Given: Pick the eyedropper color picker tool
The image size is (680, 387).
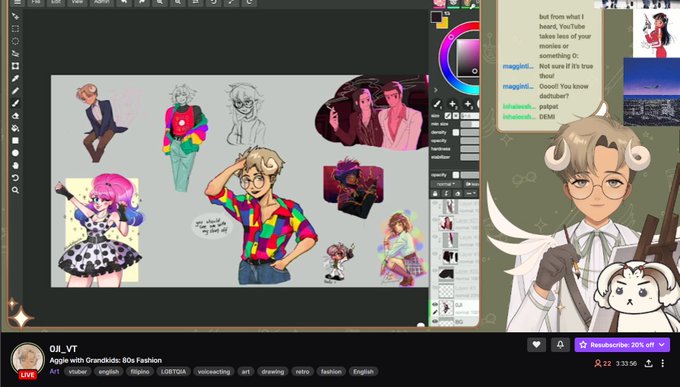Looking at the screenshot, I should pos(15,79).
